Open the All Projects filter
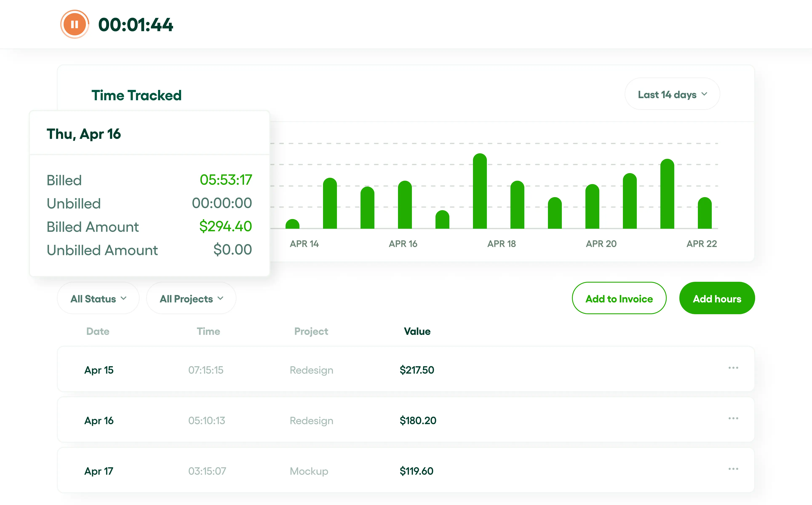This screenshot has height=505, width=812. point(191,298)
